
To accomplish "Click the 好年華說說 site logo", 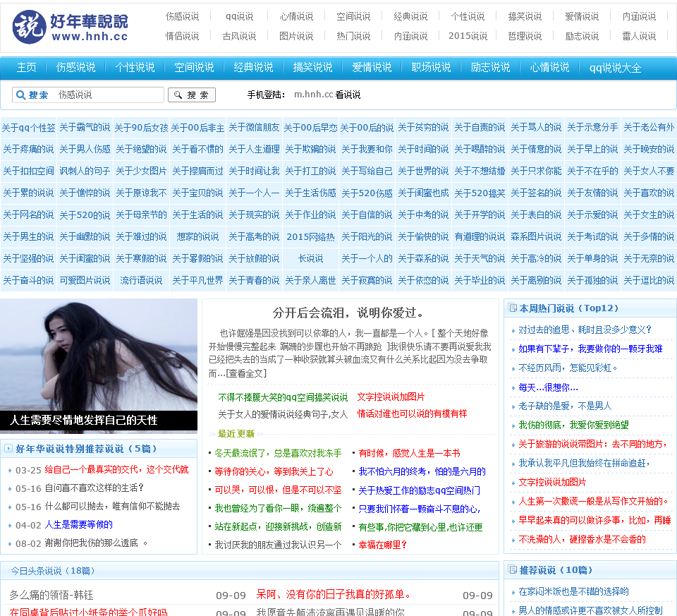I will [71, 27].
